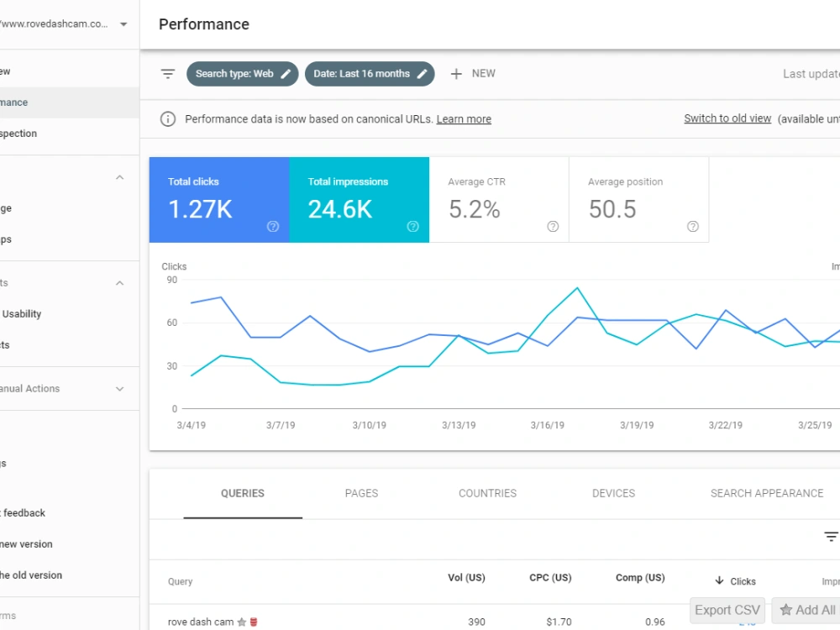Click the $1.70 CPC value

click(x=559, y=622)
